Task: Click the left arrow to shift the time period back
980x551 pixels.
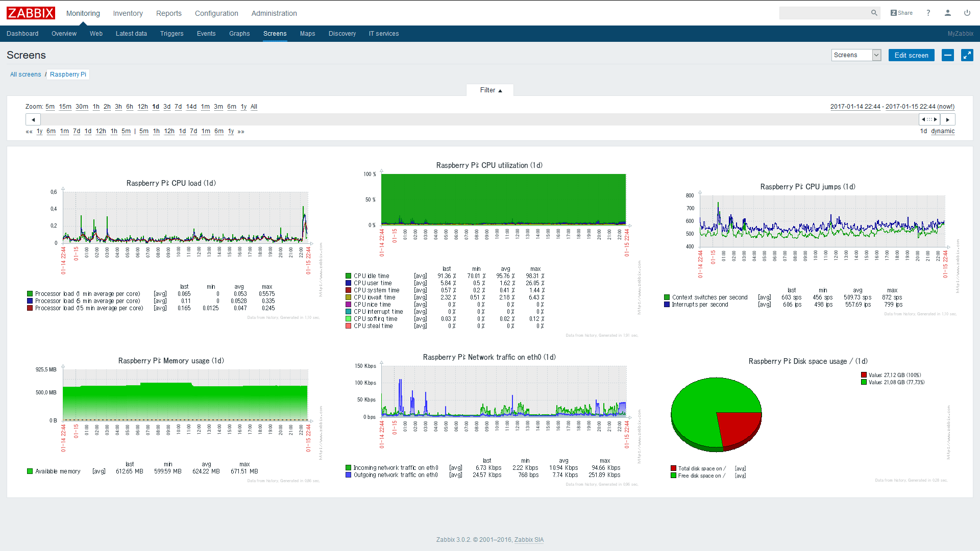Action: click(x=33, y=119)
